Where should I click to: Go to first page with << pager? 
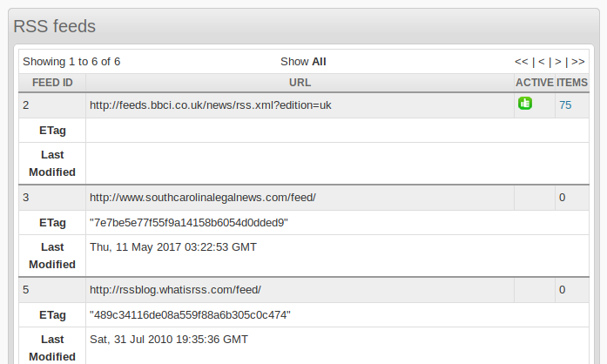pyautogui.click(x=521, y=62)
